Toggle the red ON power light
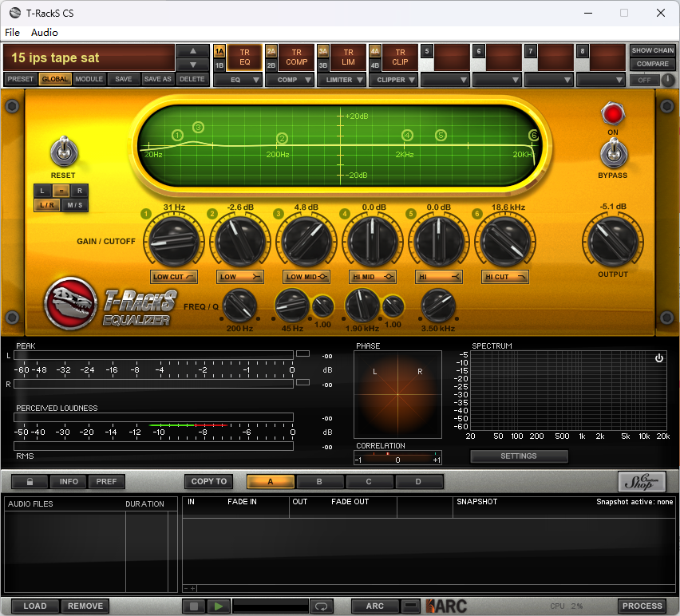This screenshot has width=680, height=616. point(612,114)
